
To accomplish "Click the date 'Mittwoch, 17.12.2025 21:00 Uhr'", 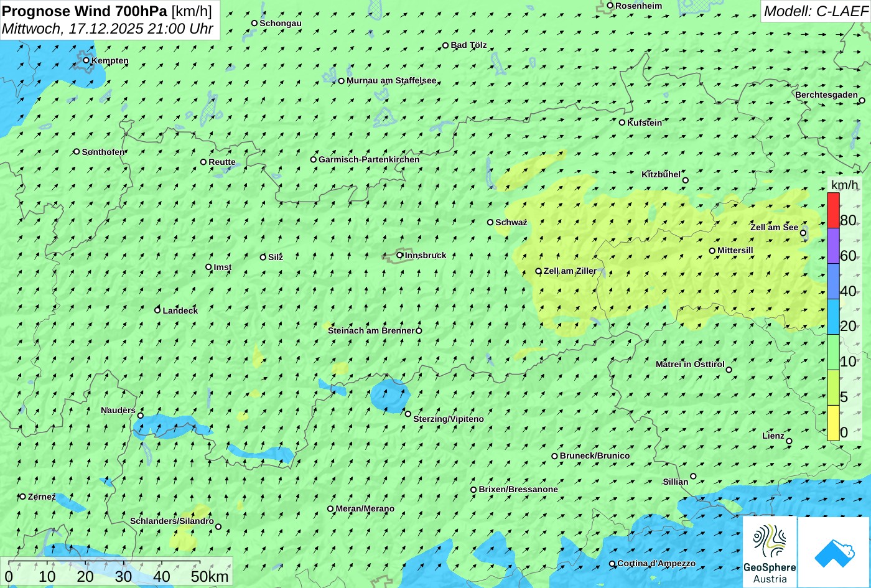I will 108,29.
